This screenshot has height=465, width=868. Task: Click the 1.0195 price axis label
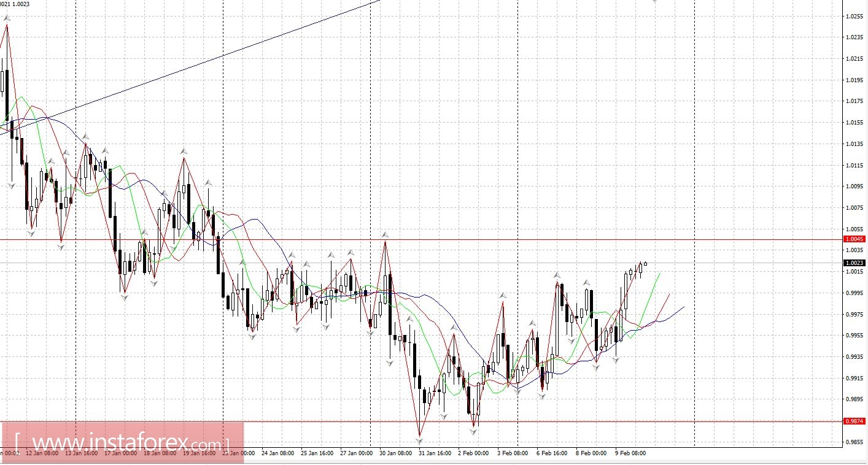tap(854, 80)
